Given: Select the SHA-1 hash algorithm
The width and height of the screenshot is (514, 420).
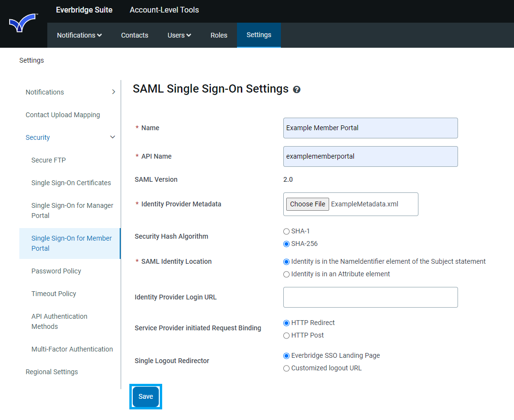Looking at the screenshot, I should click(x=286, y=231).
